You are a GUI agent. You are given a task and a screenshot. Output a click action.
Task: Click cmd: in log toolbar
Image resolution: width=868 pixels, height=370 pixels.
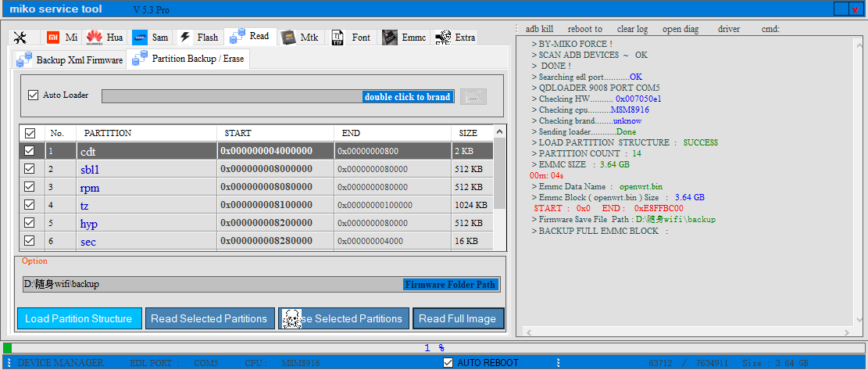click(x=770, y=29)
